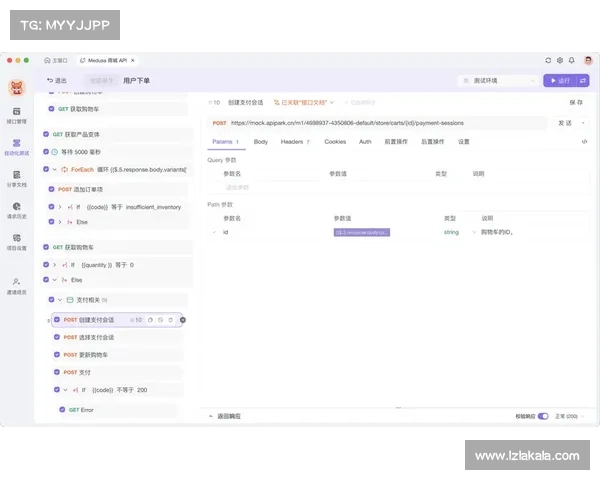Collapse the If code 不等于 200 branch
This screenshot has width=600, height=480.
pyautogui.click(x=65, y=390)
